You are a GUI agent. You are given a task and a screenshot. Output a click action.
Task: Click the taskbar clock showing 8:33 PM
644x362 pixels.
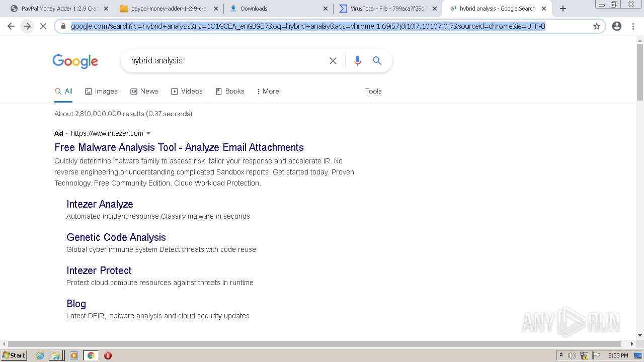618,355
